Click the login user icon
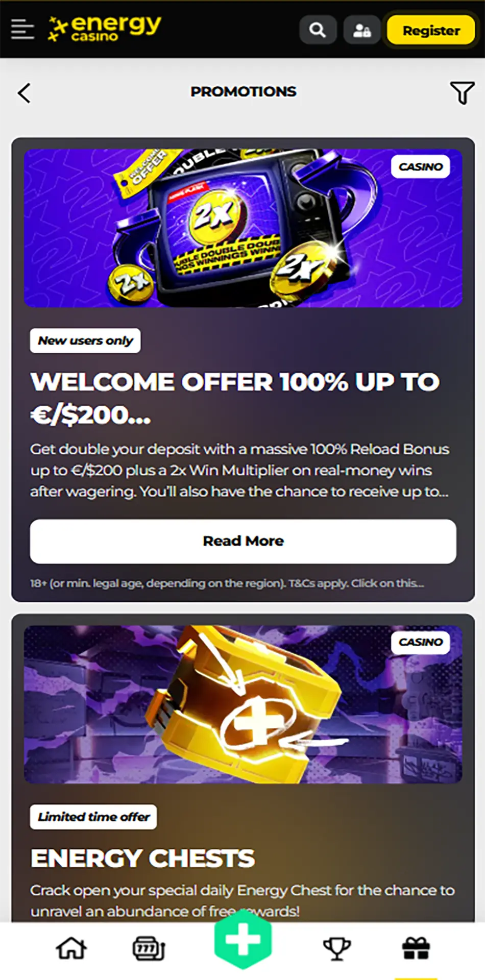The height and width of the screenshot is (980, 485). 362,30
